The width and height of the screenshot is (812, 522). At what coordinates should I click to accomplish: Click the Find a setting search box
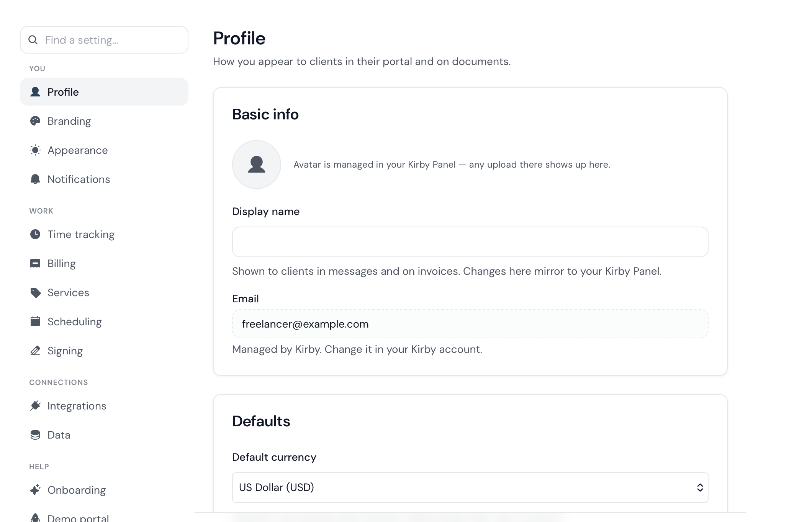104,40
